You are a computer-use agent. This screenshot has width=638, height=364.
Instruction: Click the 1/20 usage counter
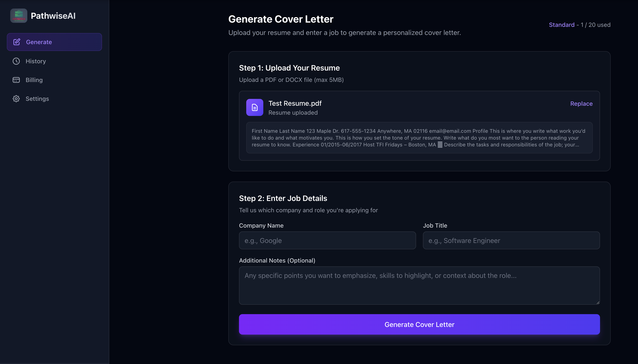click(x=596, y=25)
